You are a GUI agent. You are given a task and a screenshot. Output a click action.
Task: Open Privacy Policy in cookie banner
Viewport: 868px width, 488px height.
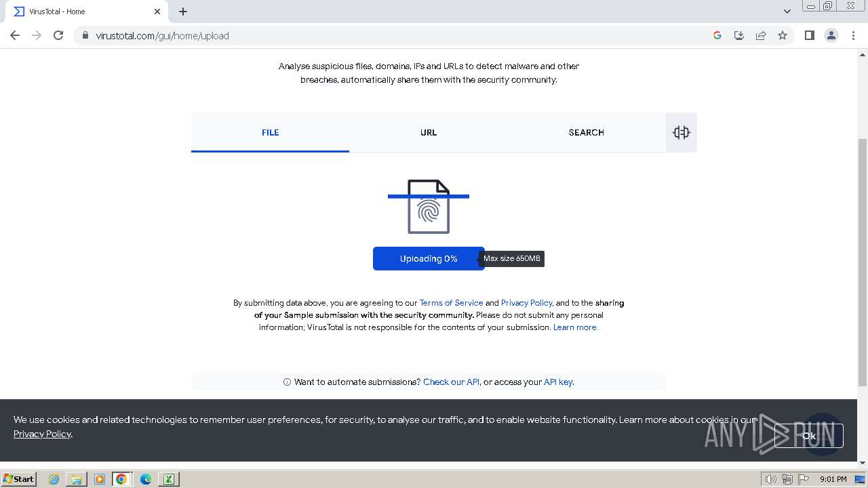[42, 434]
